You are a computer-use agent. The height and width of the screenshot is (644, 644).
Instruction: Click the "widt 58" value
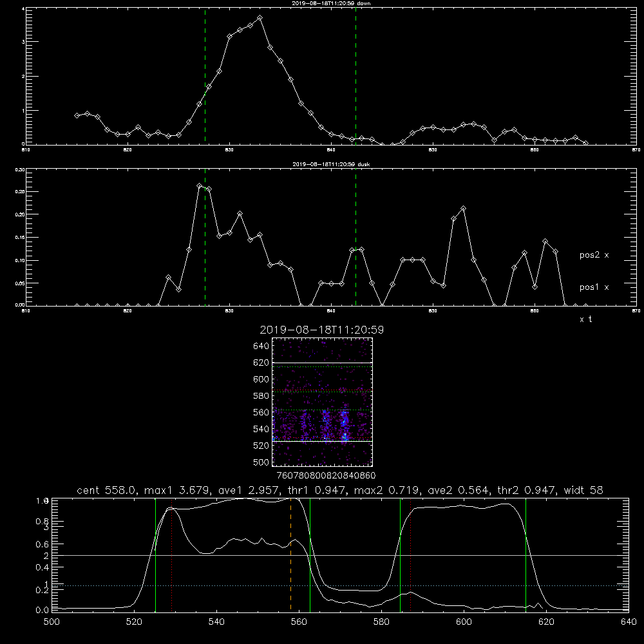(583, 490)
